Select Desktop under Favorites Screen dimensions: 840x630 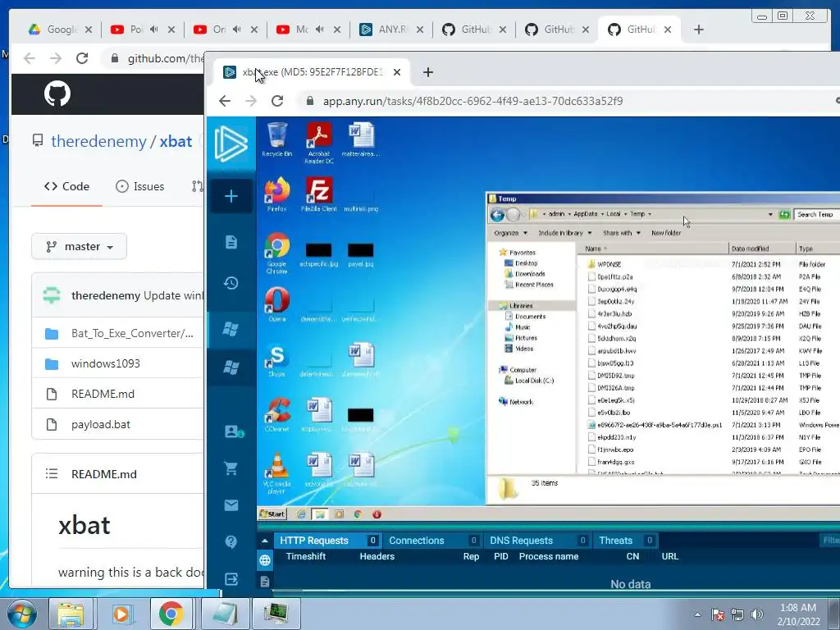click(526, 263)
